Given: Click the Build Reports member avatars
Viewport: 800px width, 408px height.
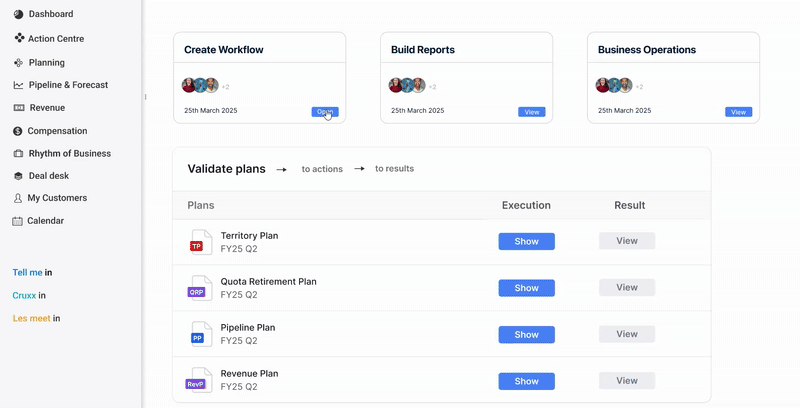Looking at the screenshot, I should click(x=407, y=85).
